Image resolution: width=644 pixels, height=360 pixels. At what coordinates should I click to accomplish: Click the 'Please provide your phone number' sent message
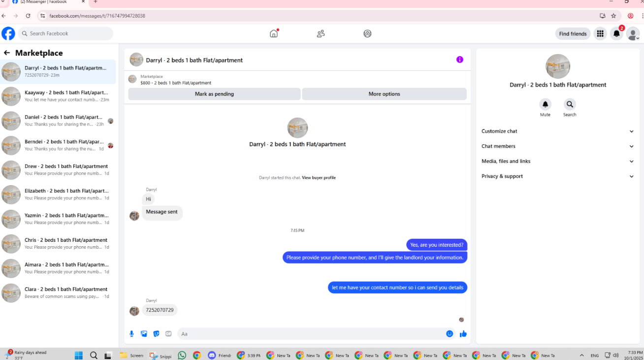pyautogui.click(x=375, y=258)
